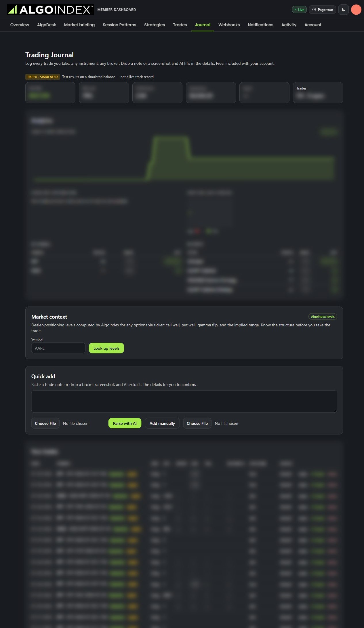Focus the Quick add text area
Screen dimensions: 364x628
[x=184, y=401]
